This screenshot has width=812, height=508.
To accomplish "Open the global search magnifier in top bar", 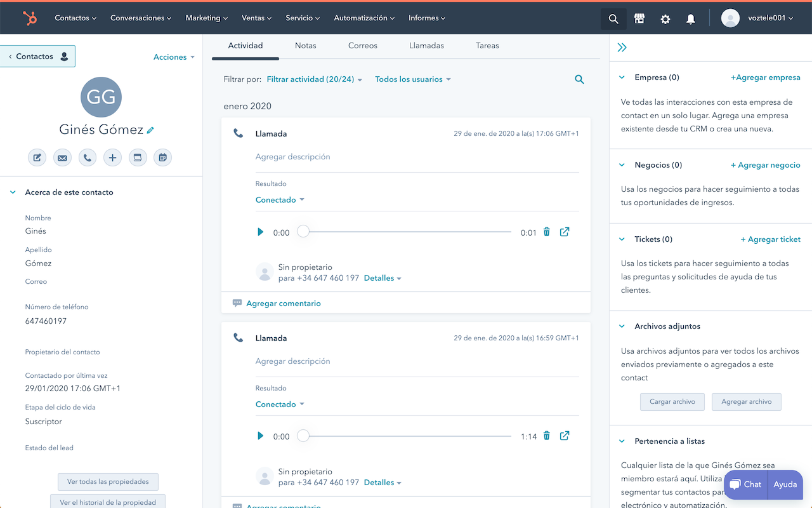I will point(613,19).
